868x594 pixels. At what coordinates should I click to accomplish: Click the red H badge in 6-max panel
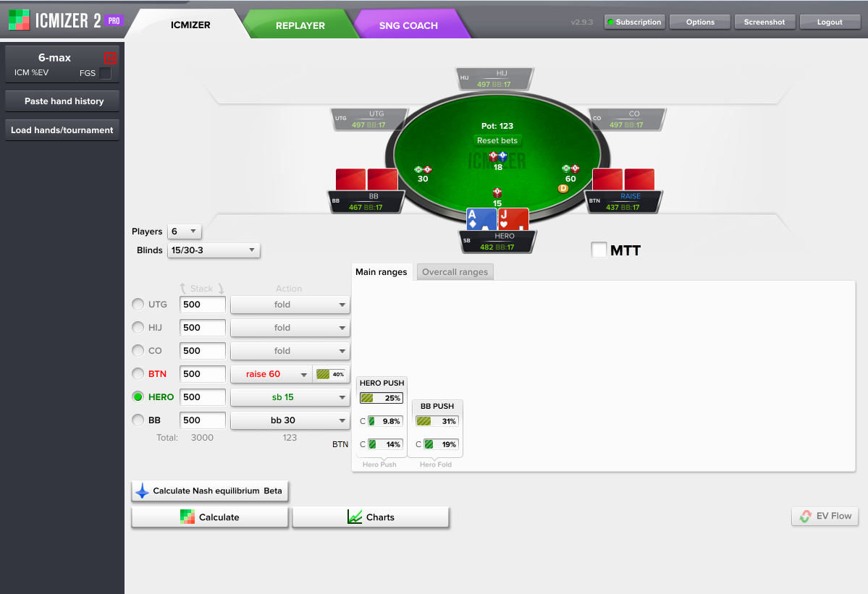pyautogui.click(x=110, y=58)
